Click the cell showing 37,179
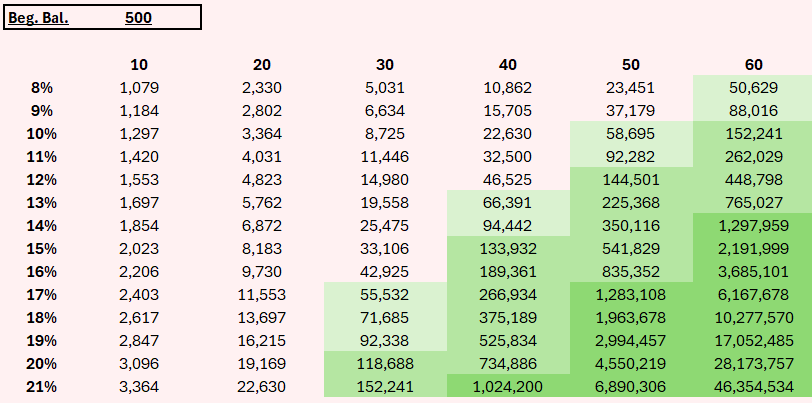The width and height of the screenshot is (812, 403). point(631,111)
